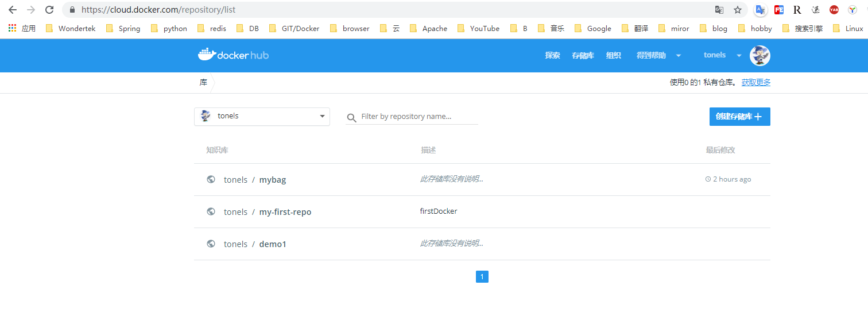Click the browser forward arrow
The image size is (868, 312).
pos(31,10)
